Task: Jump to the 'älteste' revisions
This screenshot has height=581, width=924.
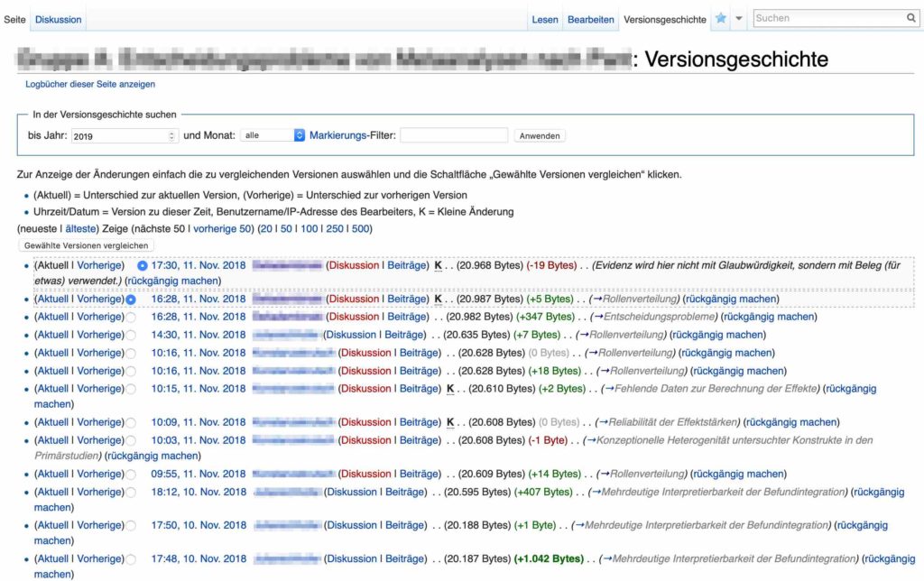Action: 78,228
